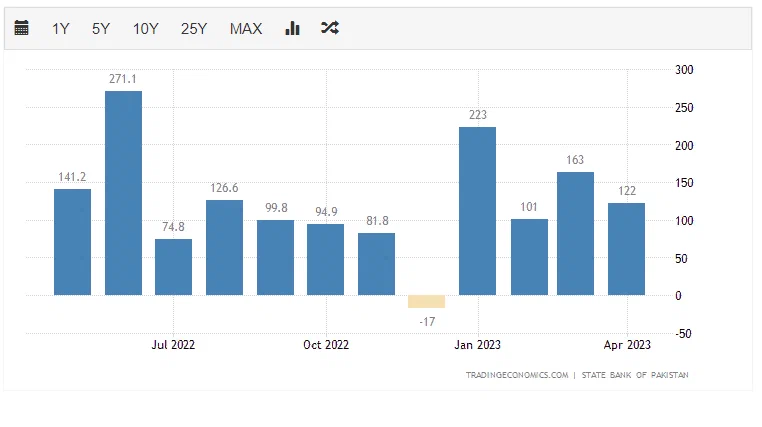Viewport: 762px width, 427px height.
Task: Click the 122 bar above Apr 2023
Action: [x=626, y=249]
